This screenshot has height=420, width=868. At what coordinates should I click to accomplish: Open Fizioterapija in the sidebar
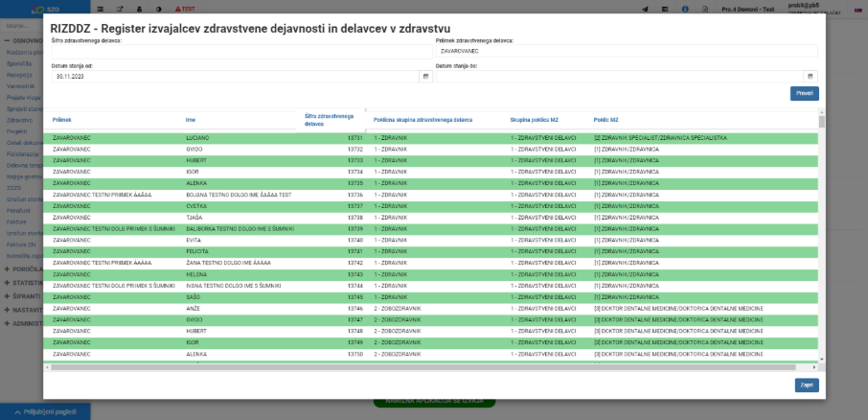[24, 154]
